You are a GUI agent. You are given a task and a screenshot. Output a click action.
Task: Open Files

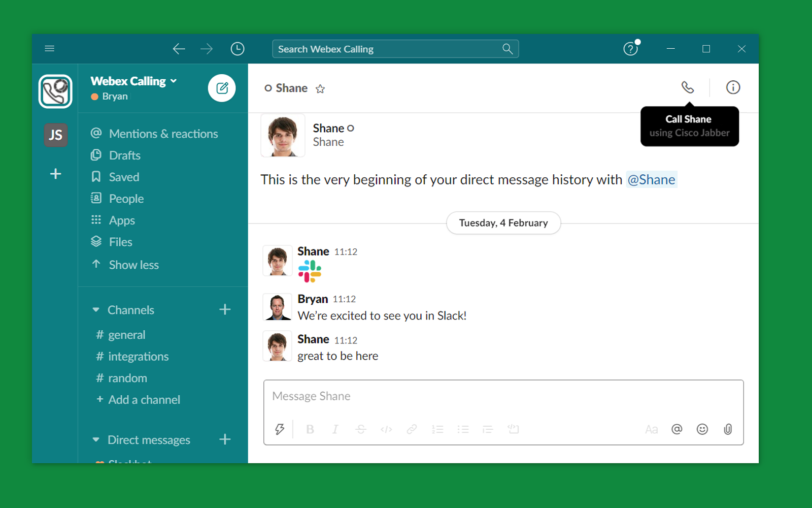[112, 242]
